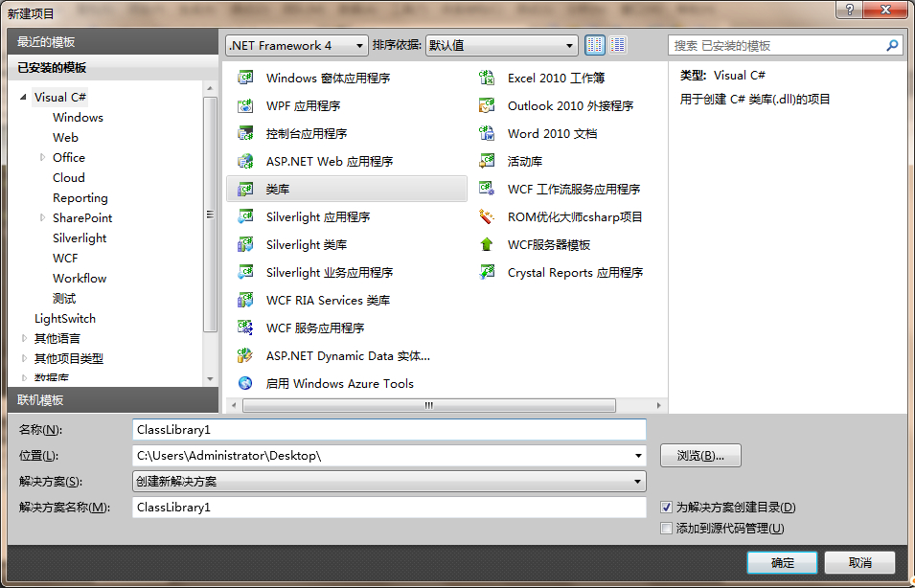
Task: Click the Outlook 2010 外接程序 icon
Action: [487, 106]
